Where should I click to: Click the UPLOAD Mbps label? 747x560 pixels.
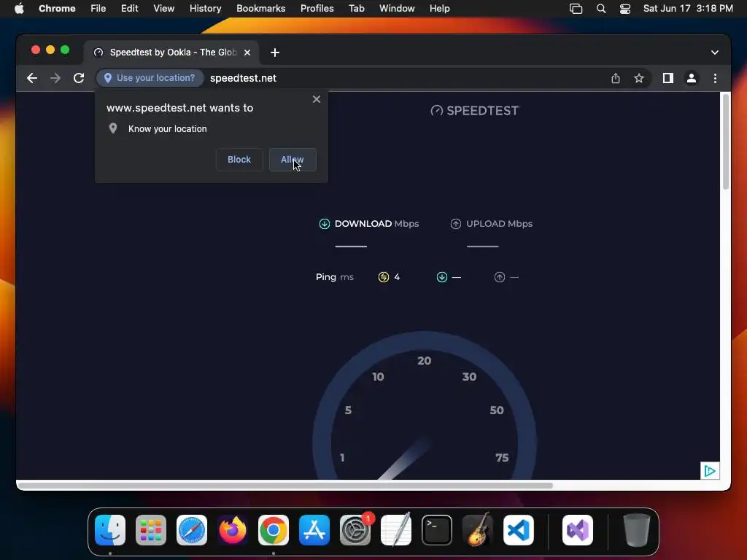[x=499, y=224]
